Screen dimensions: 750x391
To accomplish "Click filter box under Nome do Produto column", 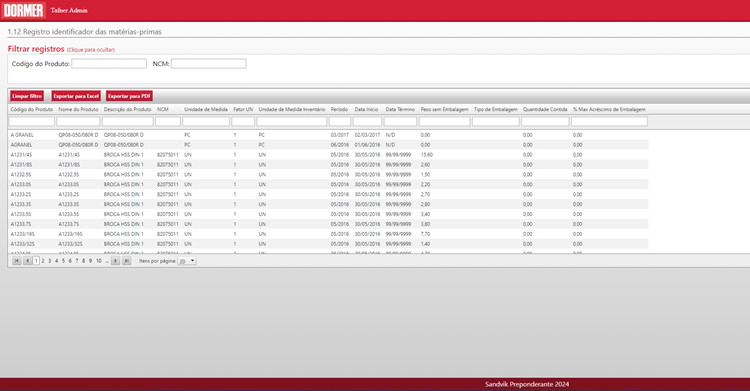I will [x=78, y=122].
